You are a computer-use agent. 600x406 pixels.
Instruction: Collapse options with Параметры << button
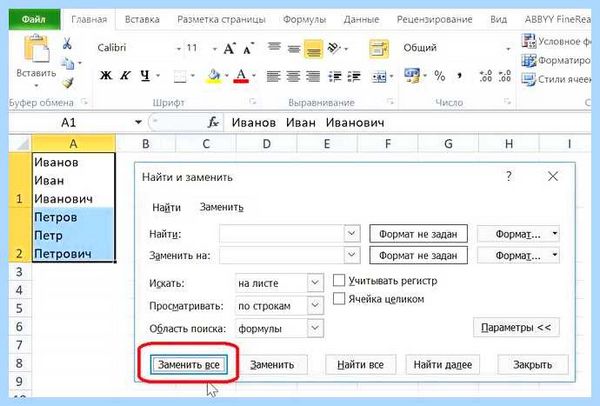coord(516,328)
